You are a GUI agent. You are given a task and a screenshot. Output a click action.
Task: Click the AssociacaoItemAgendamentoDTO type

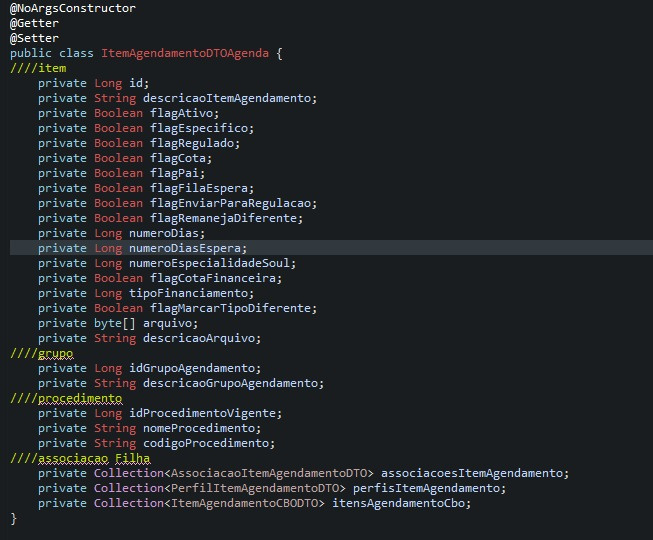pyautogui.click(x=269, y=473)
